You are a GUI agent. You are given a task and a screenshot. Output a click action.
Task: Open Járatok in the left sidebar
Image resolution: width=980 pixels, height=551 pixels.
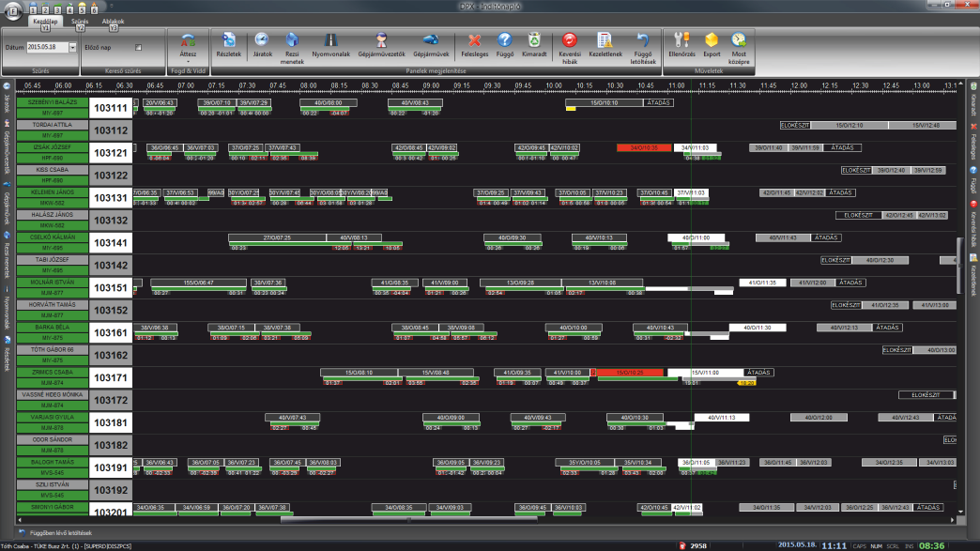point(7,98)
